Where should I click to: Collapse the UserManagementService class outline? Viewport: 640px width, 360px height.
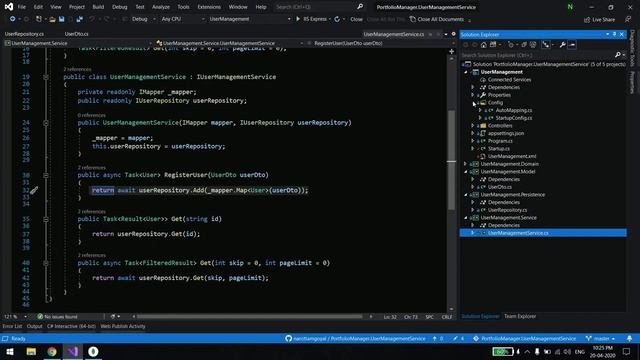46,77
